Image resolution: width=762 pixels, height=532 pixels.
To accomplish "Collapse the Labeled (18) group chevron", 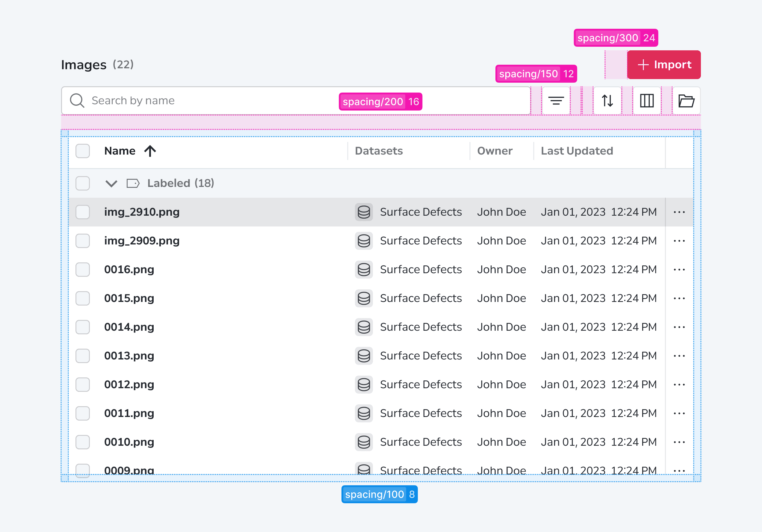I will [111, 183].
